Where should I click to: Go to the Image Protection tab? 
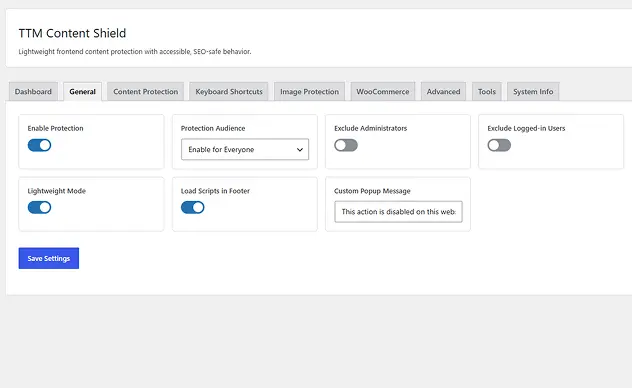(310, 91)
